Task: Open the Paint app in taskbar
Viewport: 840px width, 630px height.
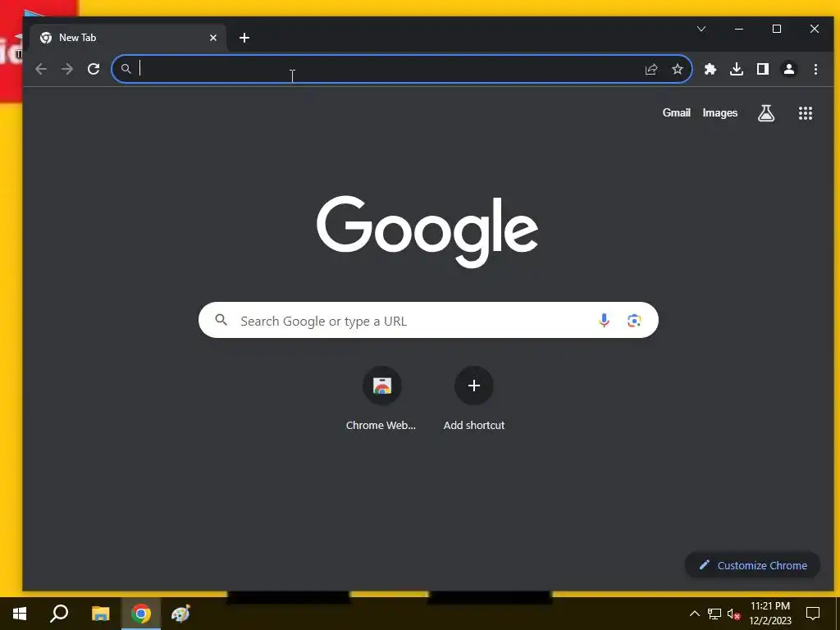Action: click(180, 614)
